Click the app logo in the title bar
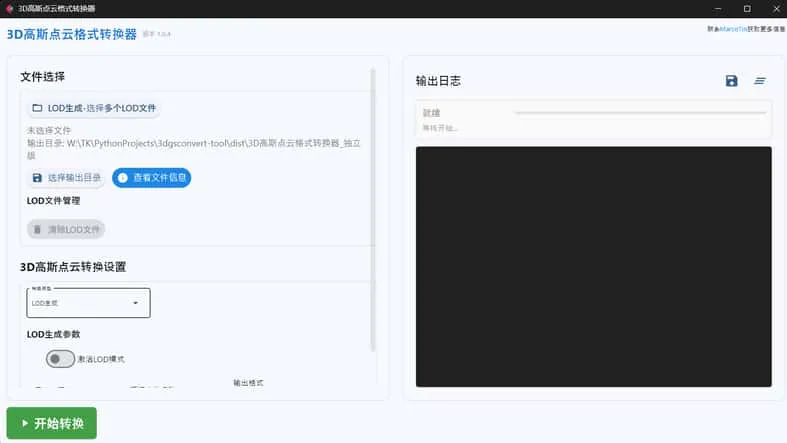The width and height of the screenshot is (787, 443). click(x=9, y=8)
